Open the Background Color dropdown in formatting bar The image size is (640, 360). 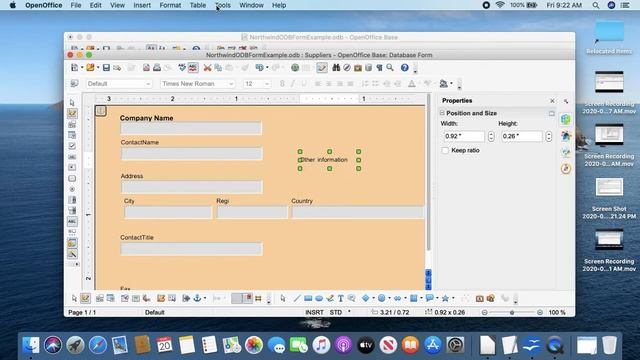451,84
